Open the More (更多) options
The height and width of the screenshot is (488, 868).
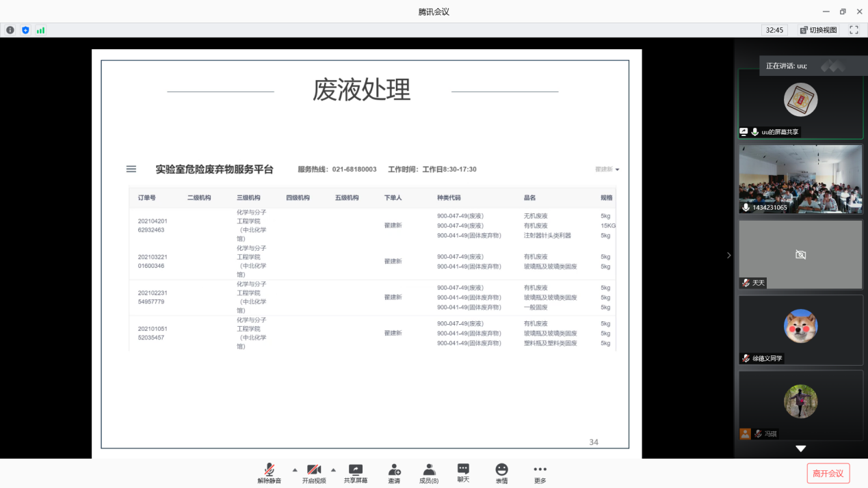point(540,473)
